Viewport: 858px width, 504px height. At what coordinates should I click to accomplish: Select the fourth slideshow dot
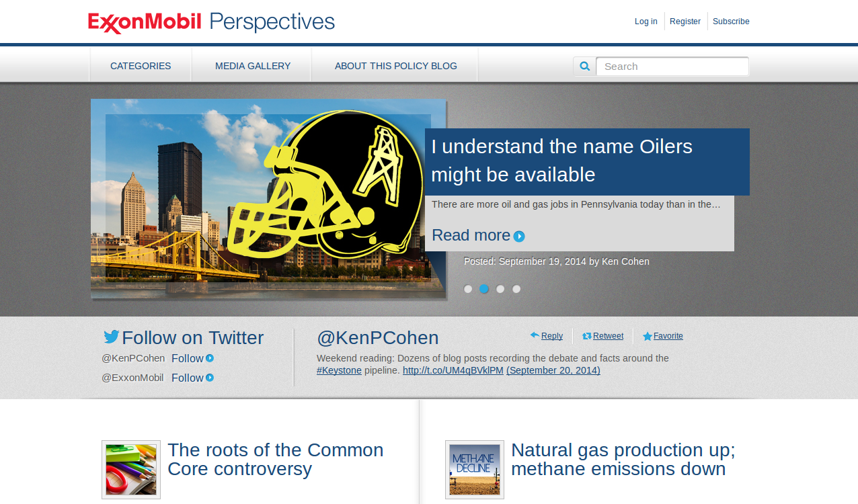click(516, 289)
